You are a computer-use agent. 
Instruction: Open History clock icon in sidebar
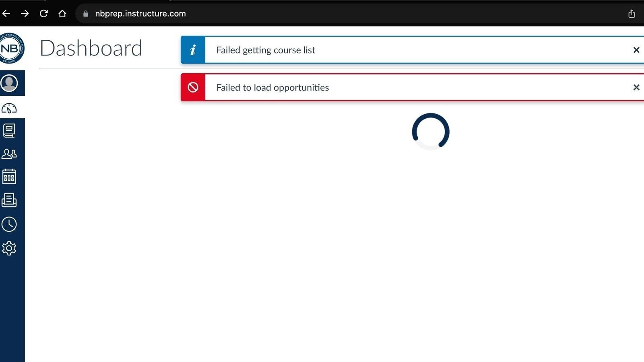tap(9, 224)
